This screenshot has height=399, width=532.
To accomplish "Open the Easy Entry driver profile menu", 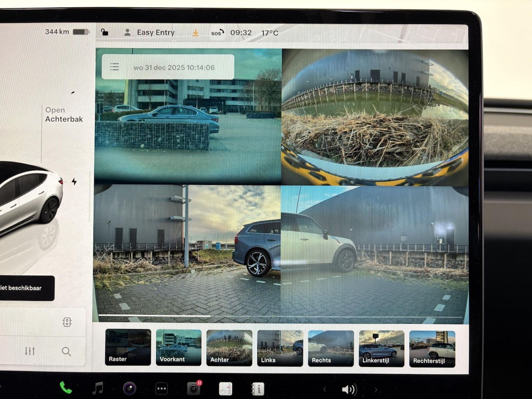I will [150, 32].
